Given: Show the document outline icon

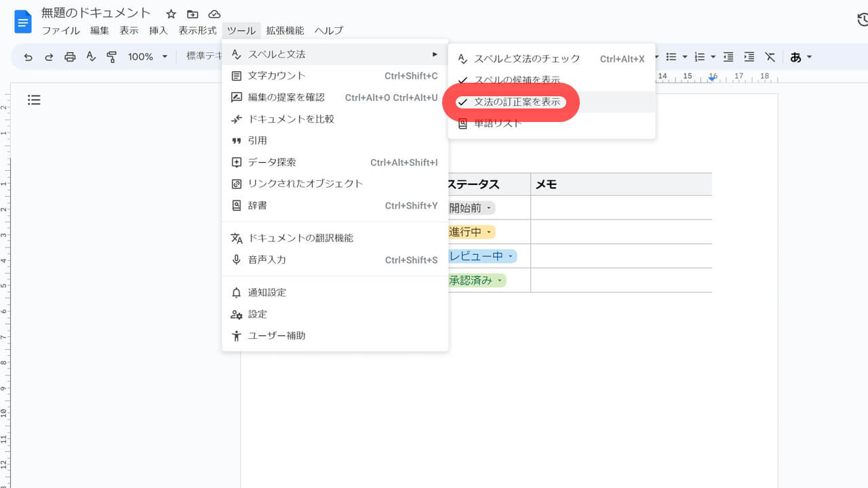Looking at the screenshot, I should [34, 100].
